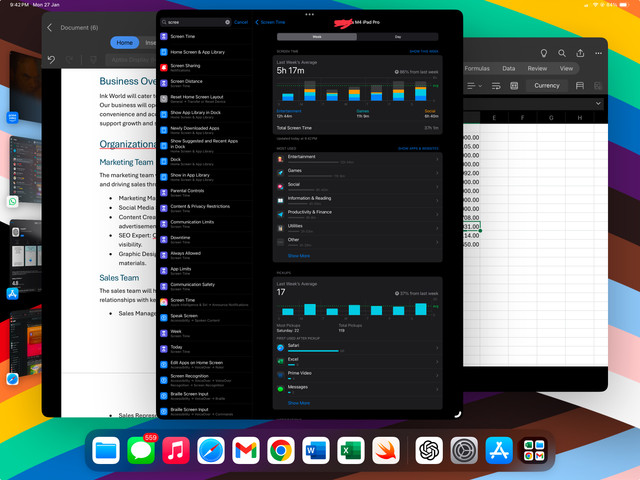Tap the merge cells icon in Excel toolbar

(514, 86)
